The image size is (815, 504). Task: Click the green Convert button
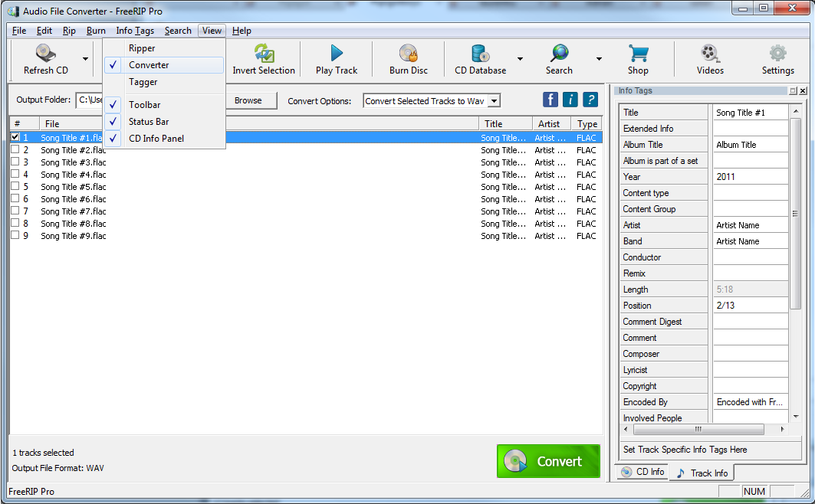click(x=548, y=461)
